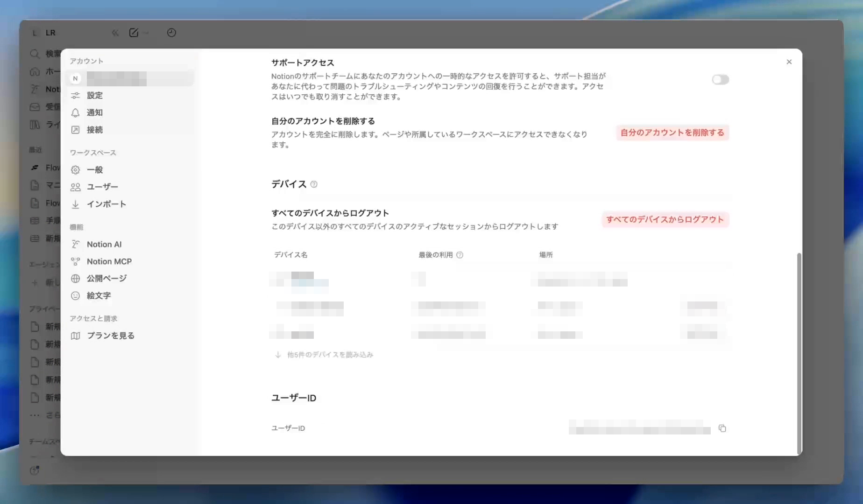
Task: Open 通知 settings
Action: [x=129, y=112]
